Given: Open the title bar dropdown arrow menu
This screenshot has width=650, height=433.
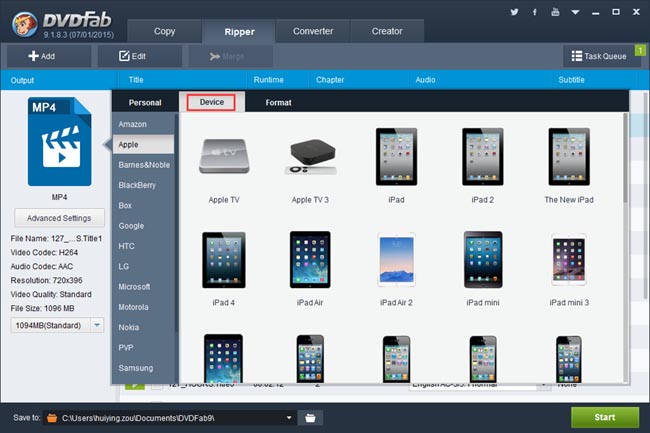Looking at the screenshot, I should tap(575, 12).
